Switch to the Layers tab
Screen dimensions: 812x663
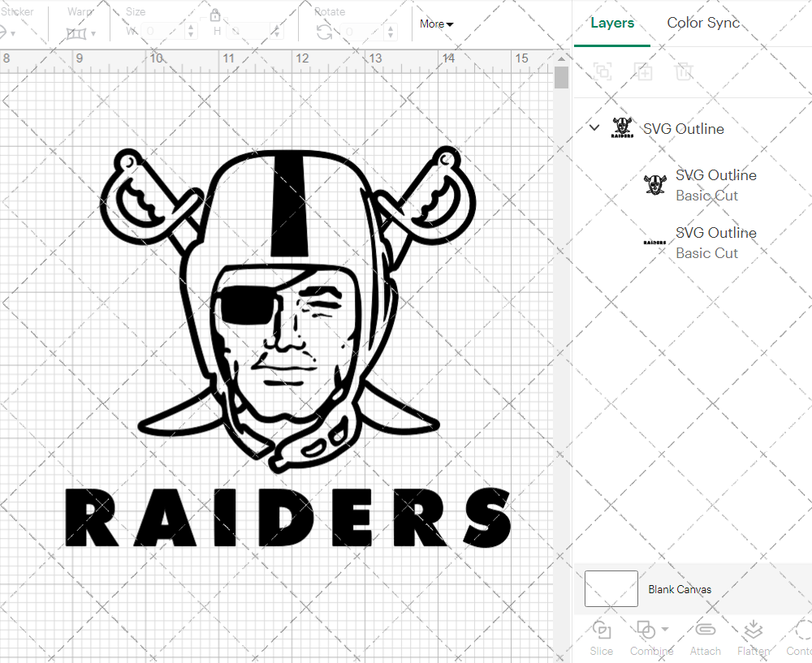coord(612,24)
